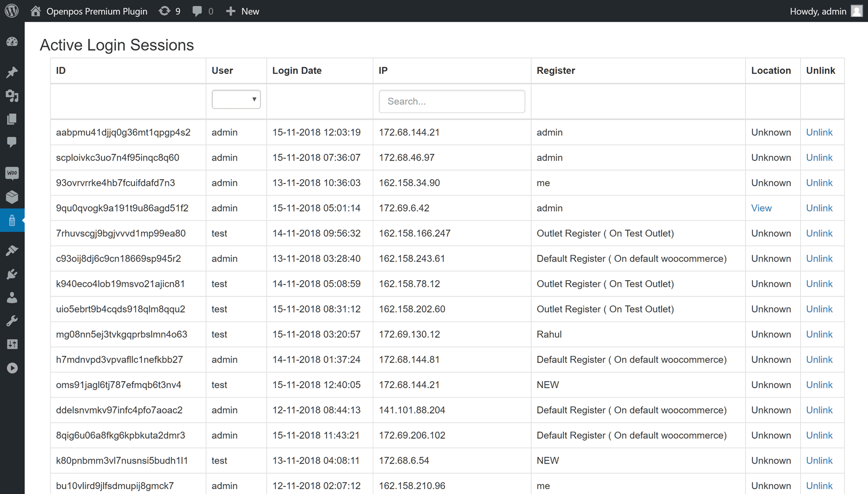
Task: Open the WordPress logo menu
Action: [11, 11]
